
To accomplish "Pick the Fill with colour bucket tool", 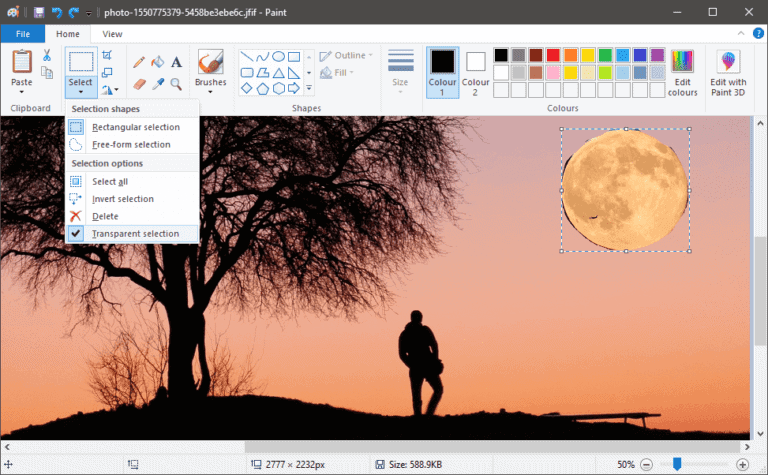I will coord(157,62).
